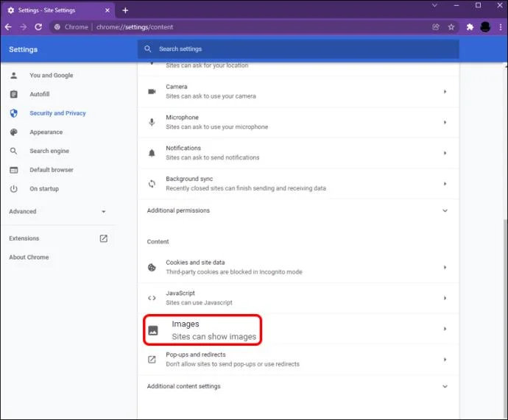Bookmark this page with the star icon
This screenshot has height=420, width=508.
click(451, 27)
